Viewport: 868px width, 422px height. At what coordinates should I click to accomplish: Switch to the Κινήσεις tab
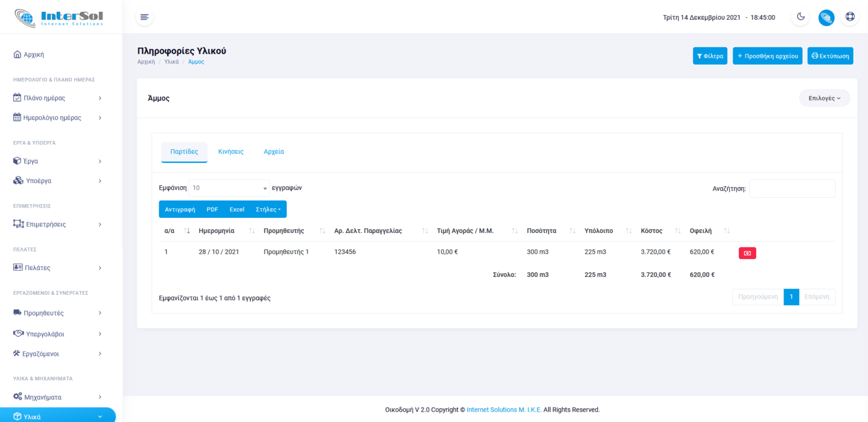pos(231,151)
